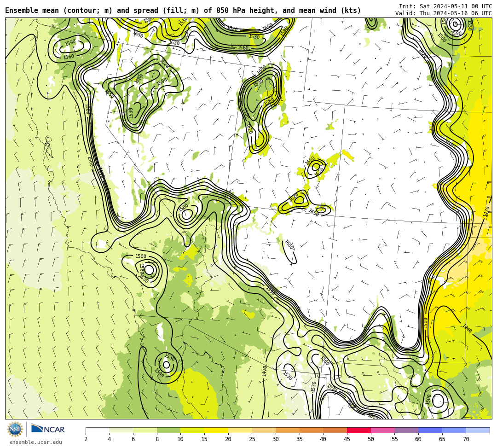This screenshot has width=497, height=448.
Task: Click the colorbar tick label '45'
Action: pyautogui.click(x=347, y=439)
